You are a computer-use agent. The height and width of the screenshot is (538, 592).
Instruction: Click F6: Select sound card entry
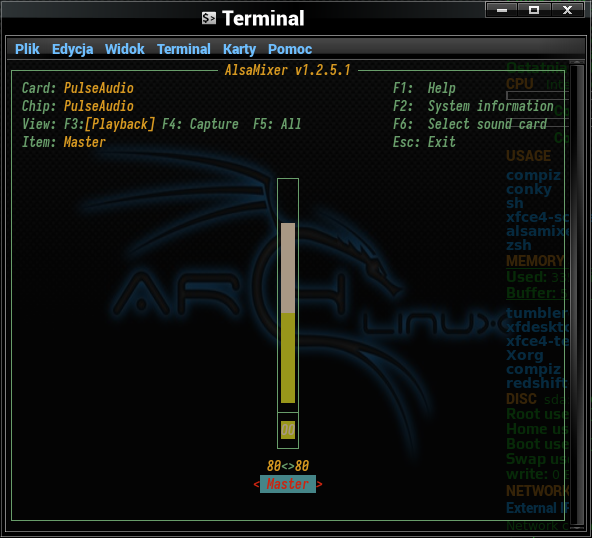(470, 124)
